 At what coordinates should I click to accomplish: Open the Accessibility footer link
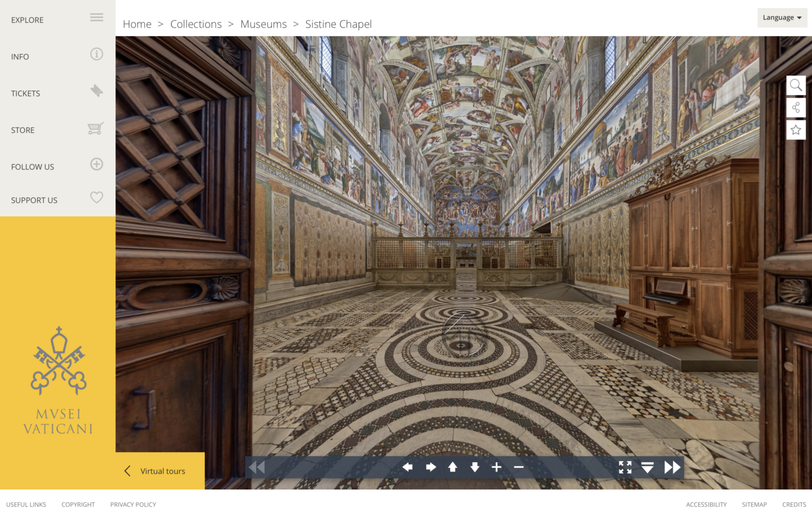click(706, 504)
